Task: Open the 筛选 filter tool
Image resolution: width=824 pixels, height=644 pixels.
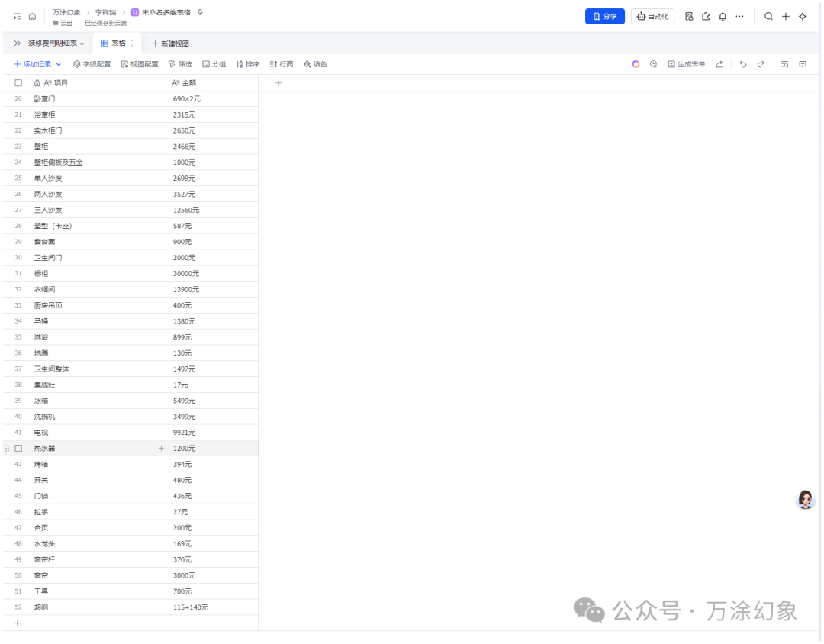Action: 180,64
